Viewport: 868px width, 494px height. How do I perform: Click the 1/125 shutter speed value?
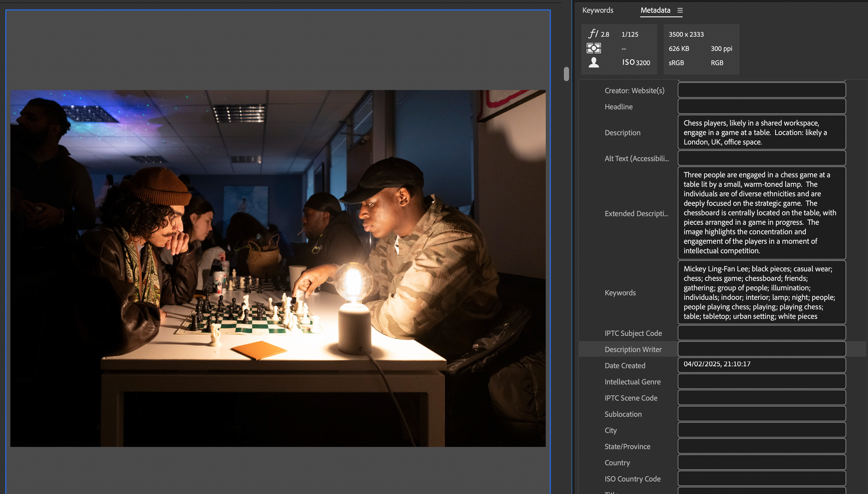click(630, 34)
